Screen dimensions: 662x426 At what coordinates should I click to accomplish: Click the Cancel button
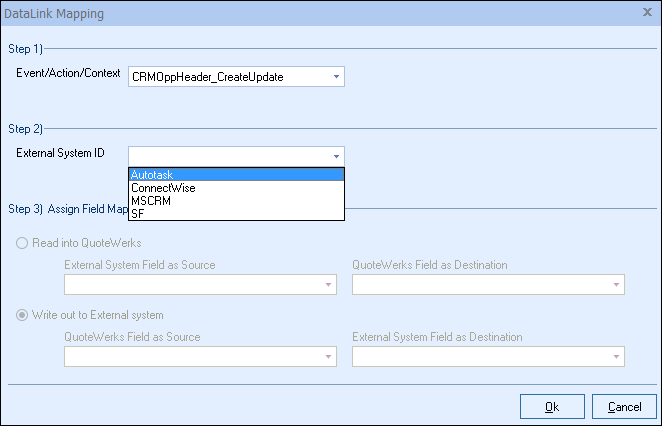[624, 406]
